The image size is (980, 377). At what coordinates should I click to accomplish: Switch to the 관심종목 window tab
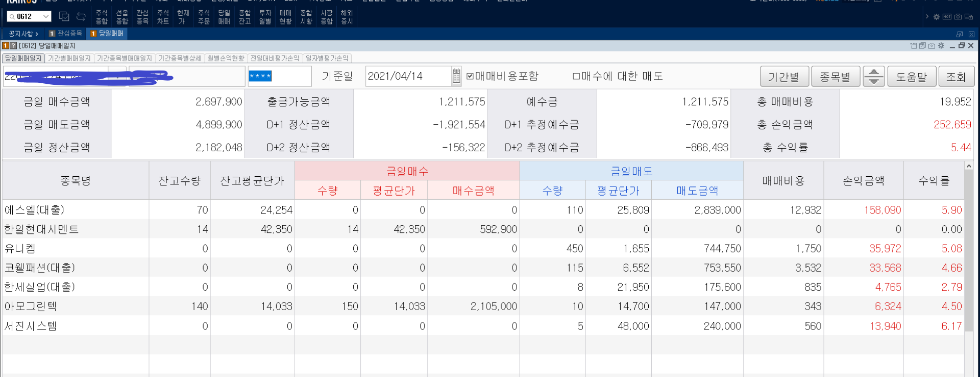click(65, 34)
